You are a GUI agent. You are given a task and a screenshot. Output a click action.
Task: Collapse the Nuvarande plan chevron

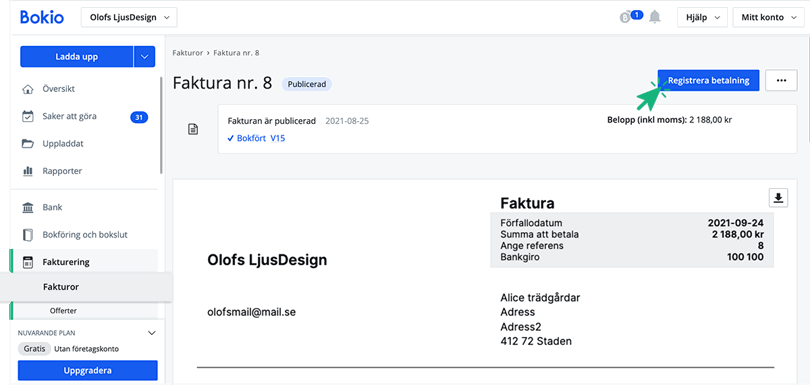(x=152, y=333)
